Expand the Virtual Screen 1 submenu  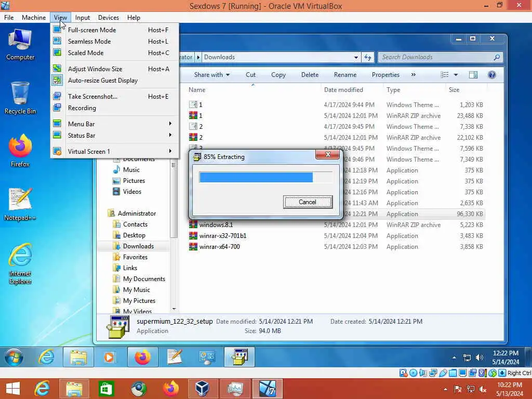pos(115,151)
